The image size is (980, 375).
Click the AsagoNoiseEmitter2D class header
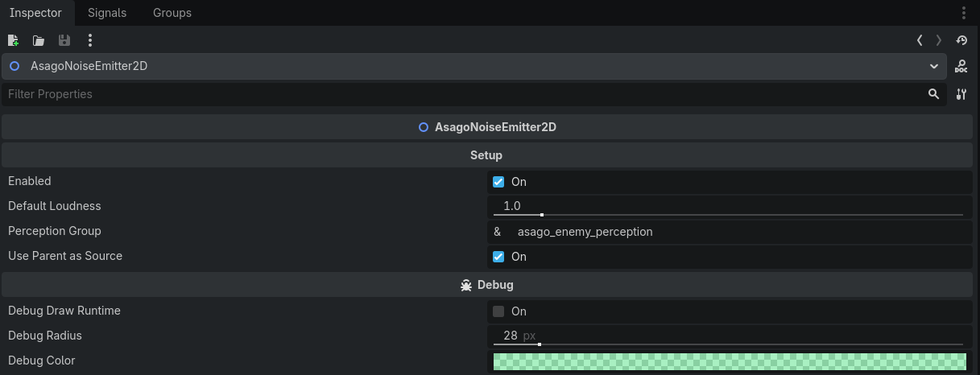tap(486, 127)
